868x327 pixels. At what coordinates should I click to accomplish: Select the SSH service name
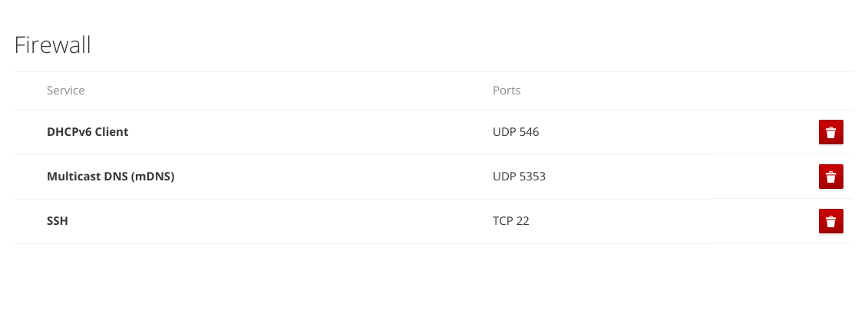(58, 221)
